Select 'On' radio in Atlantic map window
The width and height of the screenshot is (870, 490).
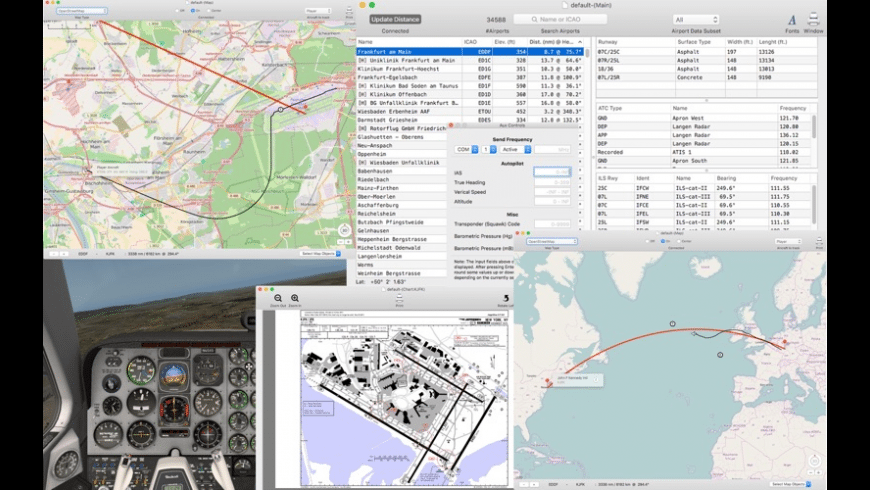pos(663,241)
